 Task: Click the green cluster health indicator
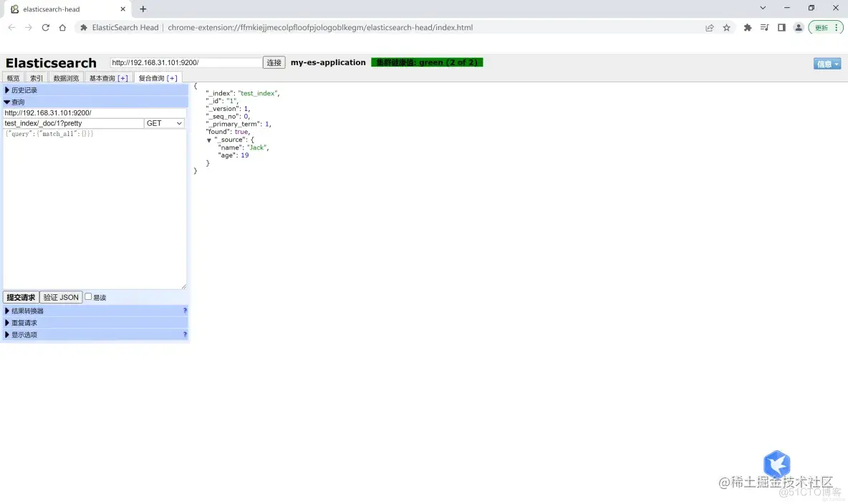427,63
